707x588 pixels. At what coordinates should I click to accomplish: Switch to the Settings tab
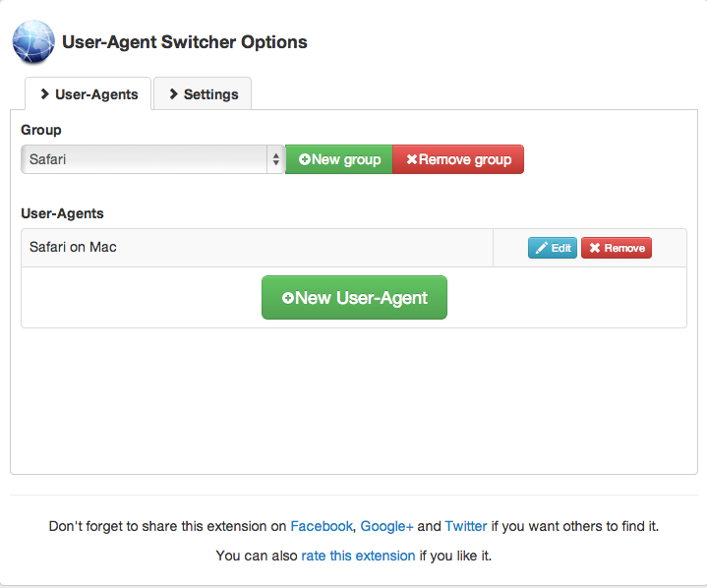(x=203, y=94)
